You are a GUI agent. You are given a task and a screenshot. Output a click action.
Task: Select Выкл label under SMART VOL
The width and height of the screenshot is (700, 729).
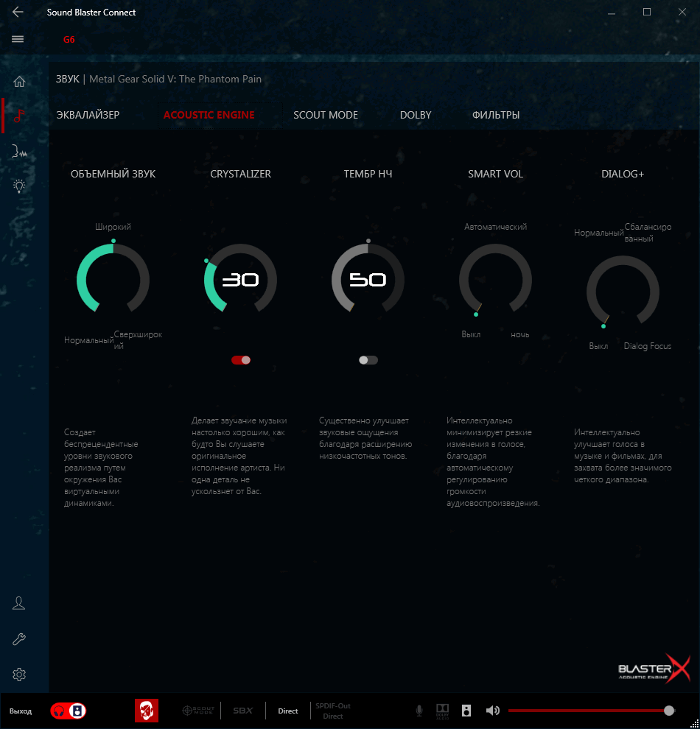pyautogui.click(x=471, y=335)
